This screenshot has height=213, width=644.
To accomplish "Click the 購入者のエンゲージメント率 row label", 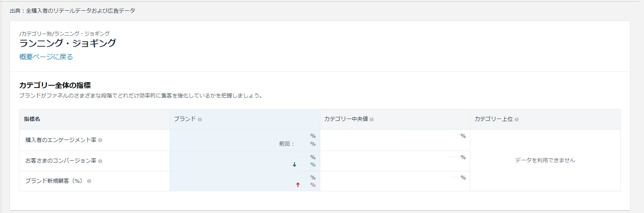I will [x=61, y=140].
